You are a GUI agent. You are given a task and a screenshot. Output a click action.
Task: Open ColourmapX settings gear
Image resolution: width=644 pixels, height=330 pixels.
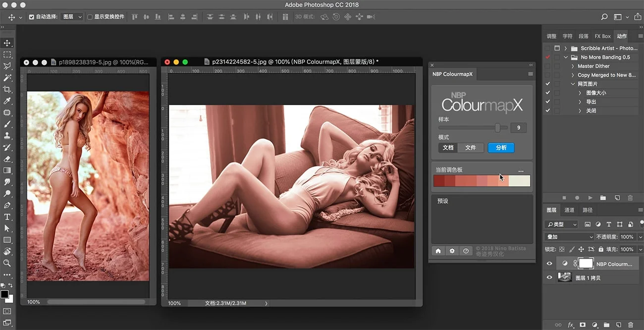[x=452, y=251]
